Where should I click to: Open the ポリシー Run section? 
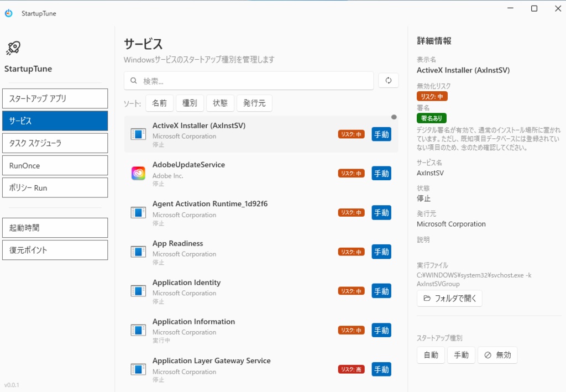click(55, 187)
